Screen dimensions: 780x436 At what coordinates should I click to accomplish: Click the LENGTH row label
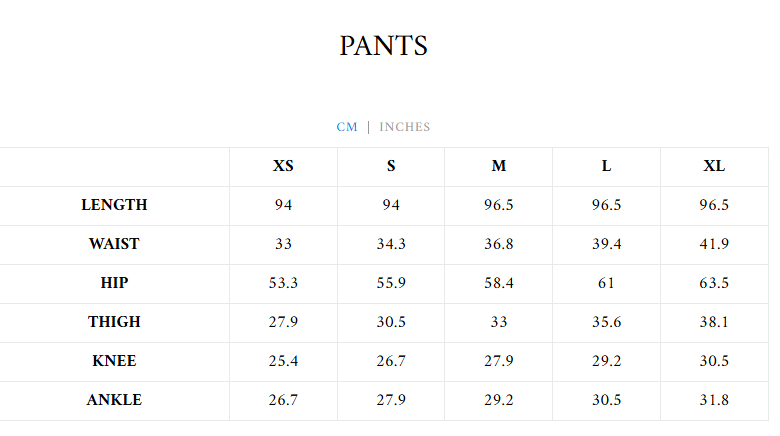click(x=114, y=205)
